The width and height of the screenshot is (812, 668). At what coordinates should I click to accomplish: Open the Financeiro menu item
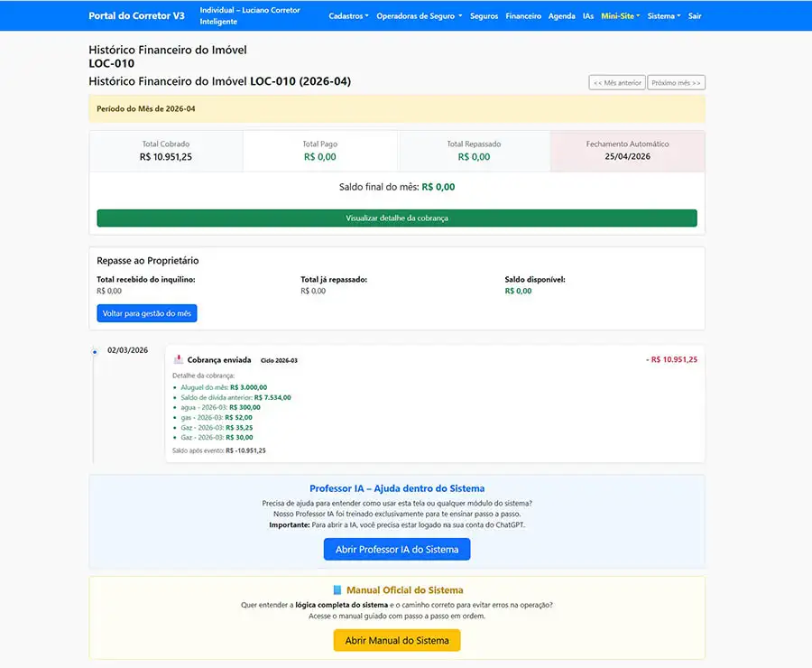tap(523, 16)
